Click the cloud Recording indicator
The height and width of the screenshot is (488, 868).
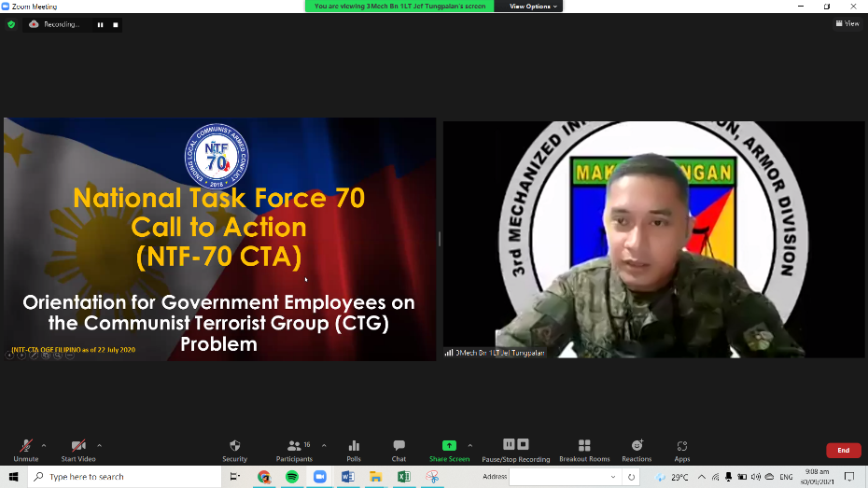click(x=54, y=24)
